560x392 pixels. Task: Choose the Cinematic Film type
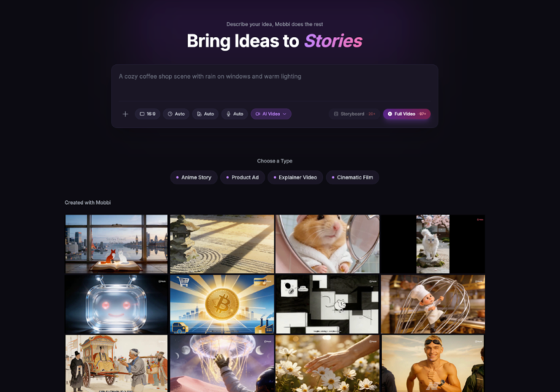352,178
